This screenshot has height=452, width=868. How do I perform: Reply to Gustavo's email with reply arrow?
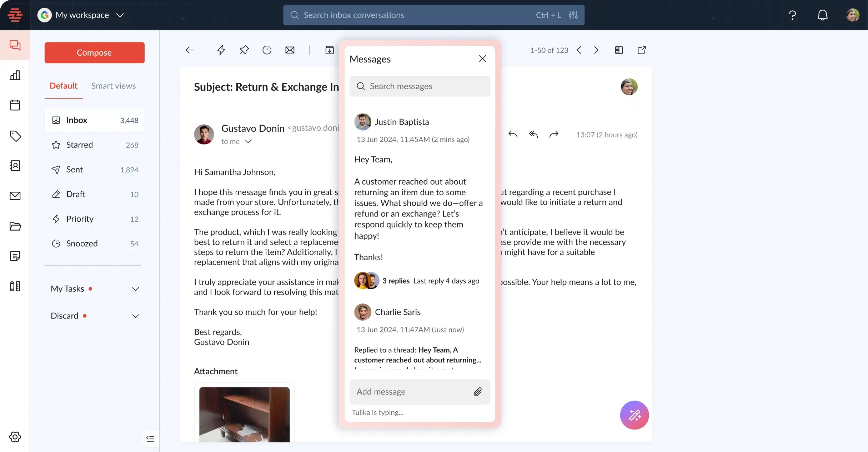pos(513,135)
